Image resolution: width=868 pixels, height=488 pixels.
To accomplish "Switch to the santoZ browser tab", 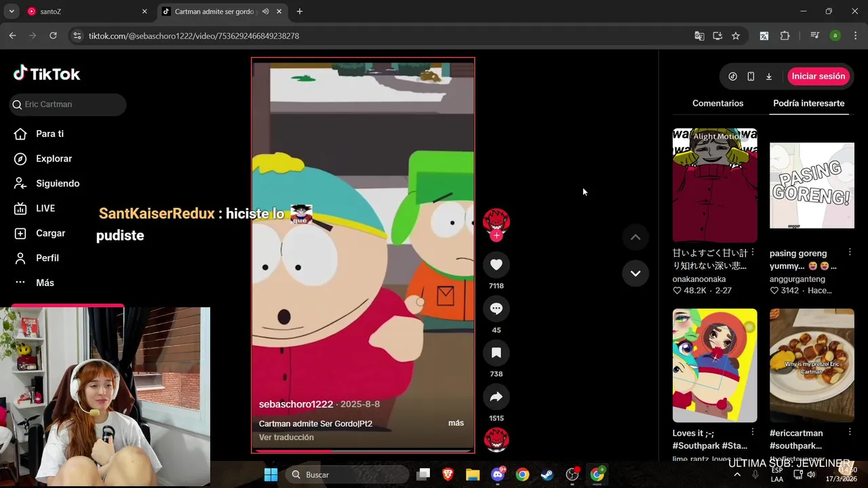I will (87, 12).
